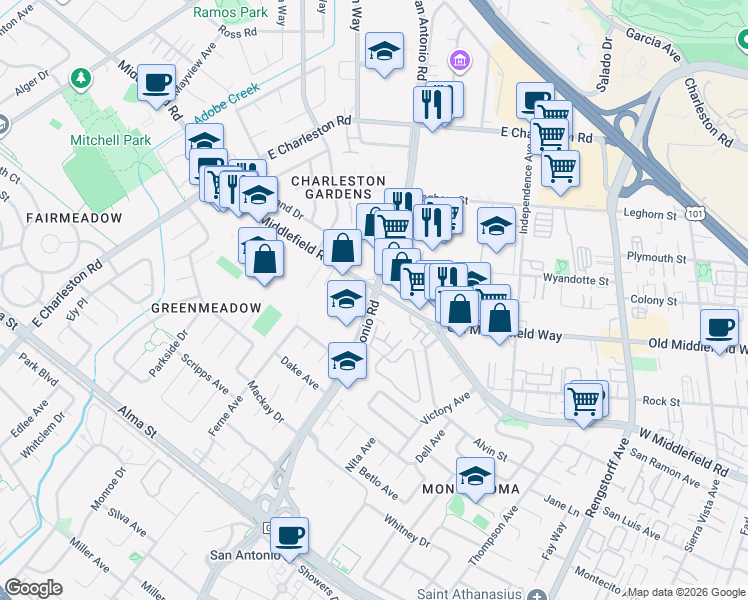Click the shopping cart marker below Charleston Gardens
The height and width of the screenshot is (600, 748).
[x=394, y=224]
